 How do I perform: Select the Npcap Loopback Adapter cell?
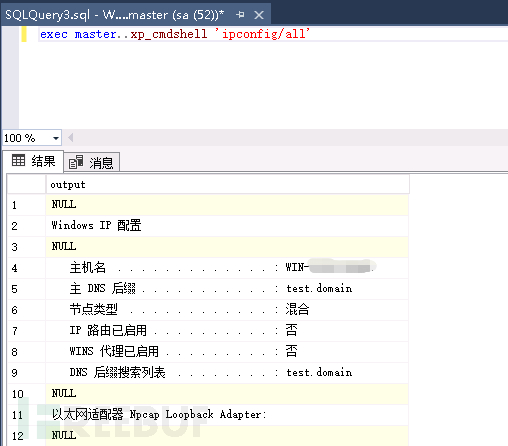(227, 415)
